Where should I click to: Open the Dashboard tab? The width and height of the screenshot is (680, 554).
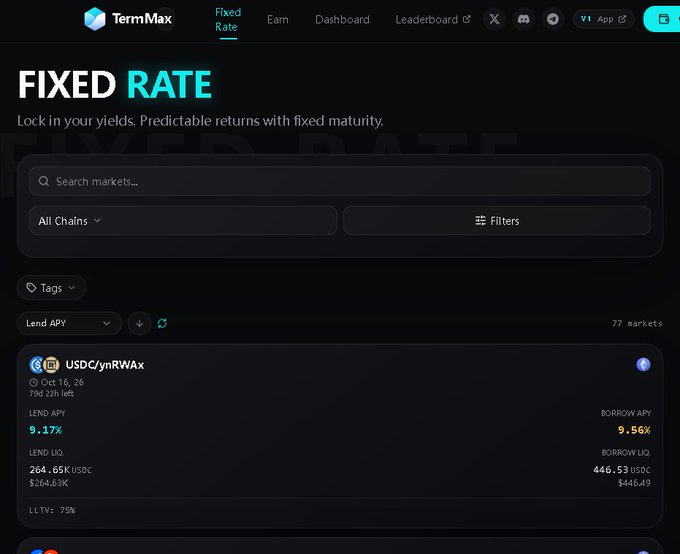[342, 20]
